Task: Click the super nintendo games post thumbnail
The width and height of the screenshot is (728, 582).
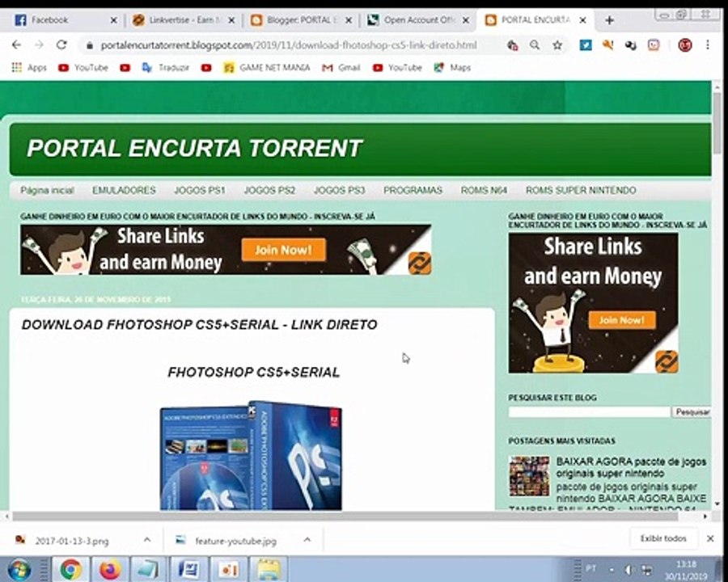Action: [529, 476]
